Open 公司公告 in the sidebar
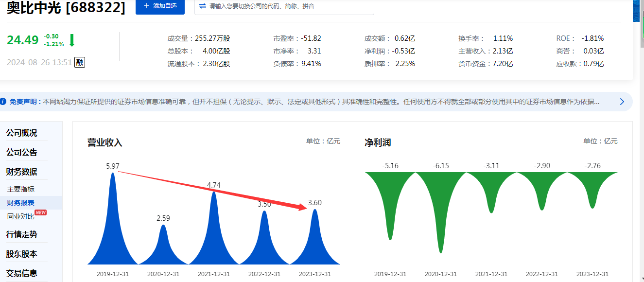The height and width of the screenshot is (282, 644). click(21, 152)
